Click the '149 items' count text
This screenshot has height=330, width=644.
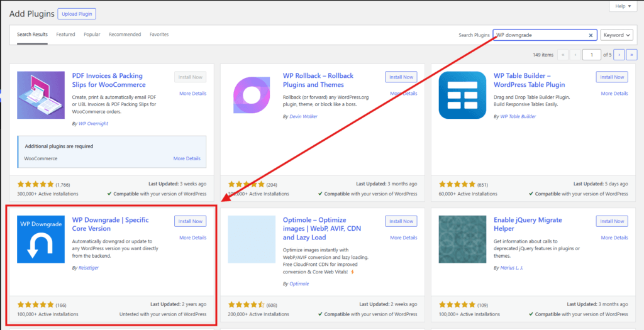pos(543,55)
